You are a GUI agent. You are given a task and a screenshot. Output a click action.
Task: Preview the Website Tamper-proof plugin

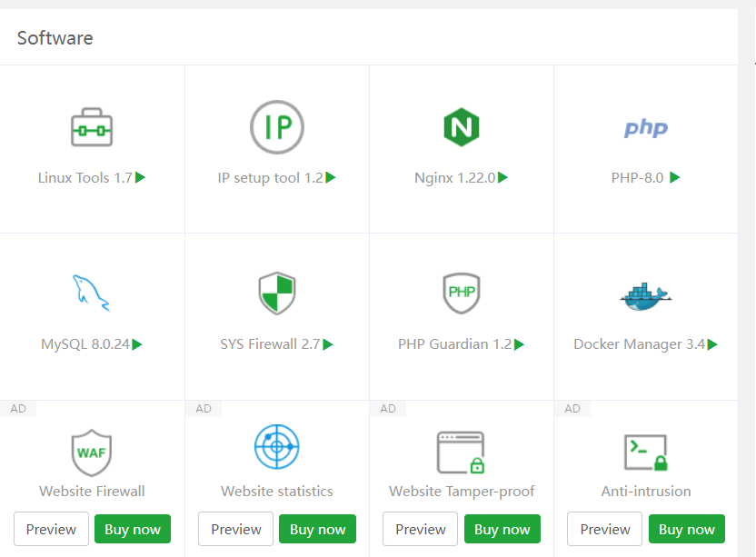tap(421, 529)
